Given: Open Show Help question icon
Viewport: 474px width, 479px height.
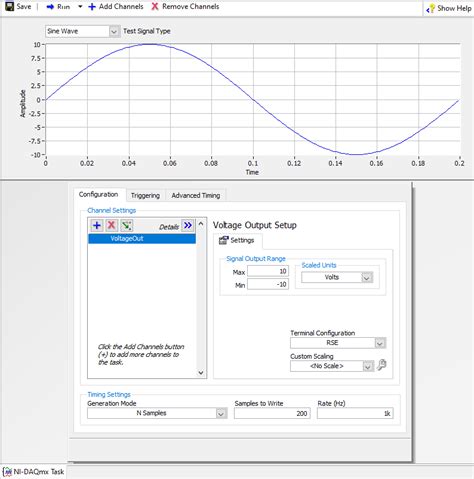Looking at the screenshot, I should click(x=431, y=9).
